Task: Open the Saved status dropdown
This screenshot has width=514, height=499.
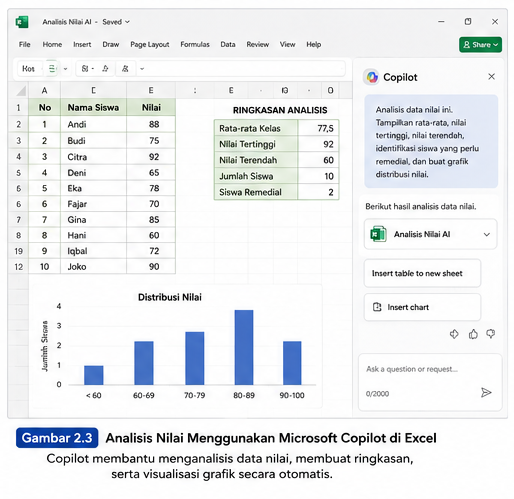Action: click(116, 22)
